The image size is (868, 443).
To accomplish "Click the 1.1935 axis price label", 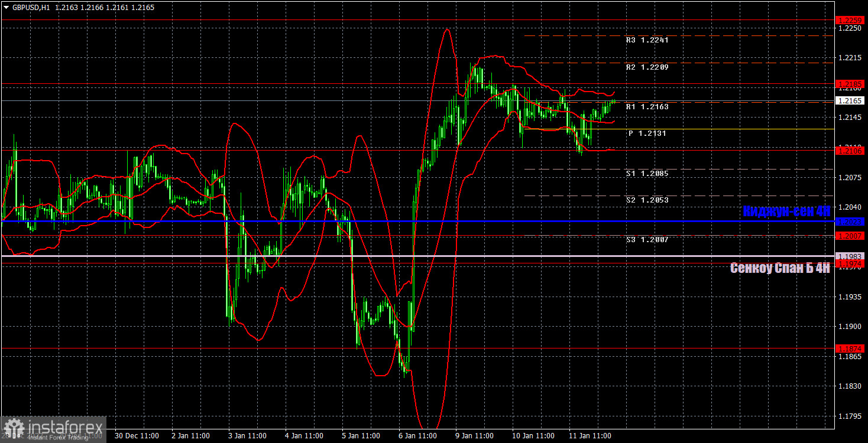I will [x=851, y=297].
